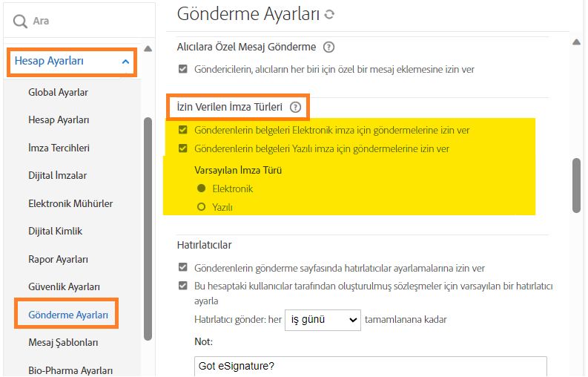The height and width of the screenshot is (377, 588).
Task: Click the refresh icon beside Gönderme Ayarları
Action: pyautogui.click(x=330, y=14)
